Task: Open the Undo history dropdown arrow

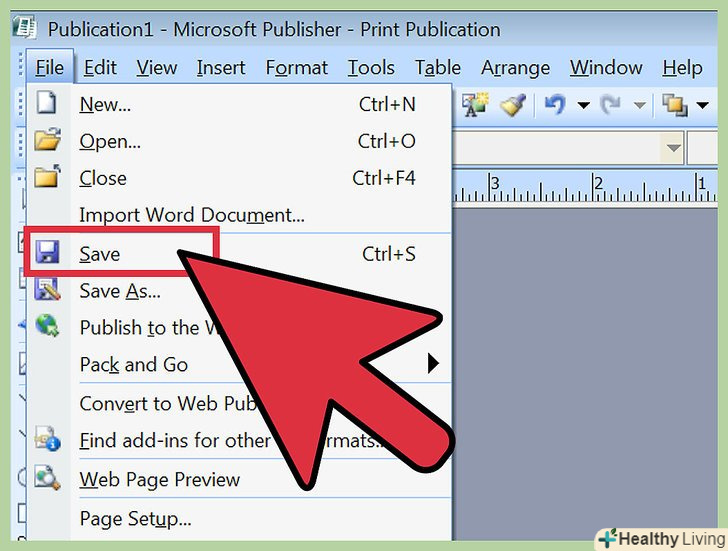Action: [584, 105]
